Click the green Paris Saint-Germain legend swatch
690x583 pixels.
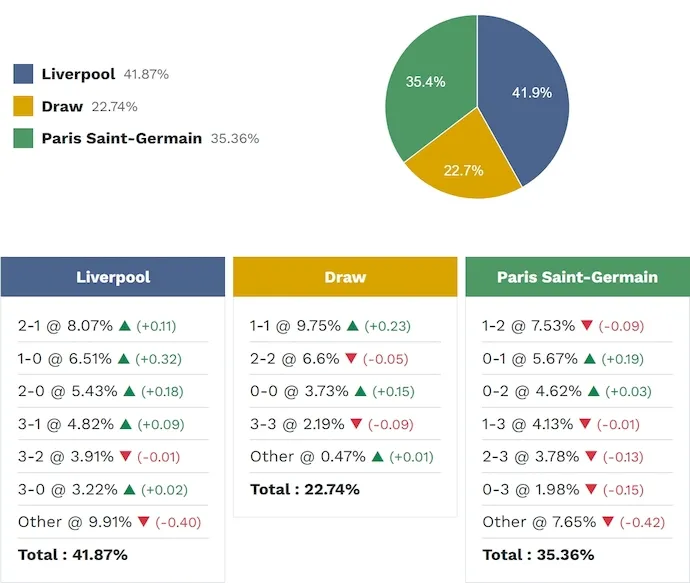point(23,139)
